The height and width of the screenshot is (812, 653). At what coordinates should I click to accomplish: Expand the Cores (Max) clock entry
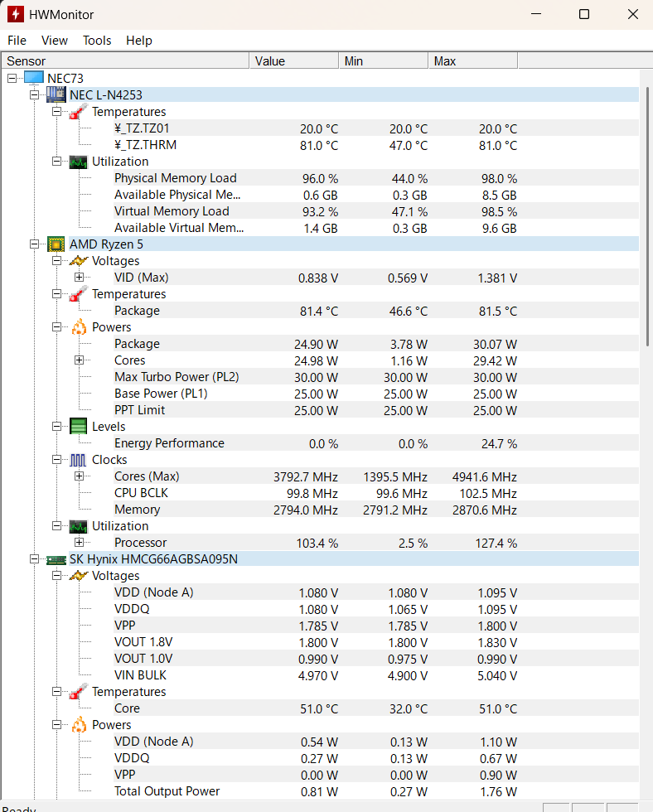(80, 476)
